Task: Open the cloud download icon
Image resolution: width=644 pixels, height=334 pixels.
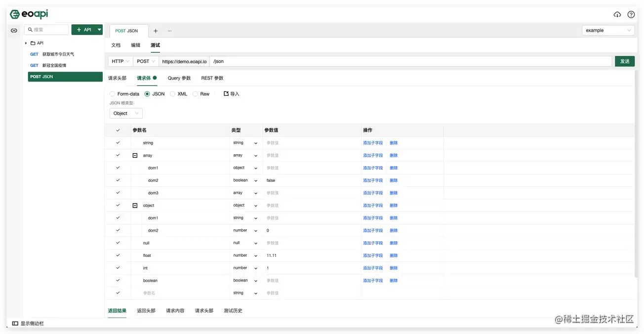Action: [617, 14]
